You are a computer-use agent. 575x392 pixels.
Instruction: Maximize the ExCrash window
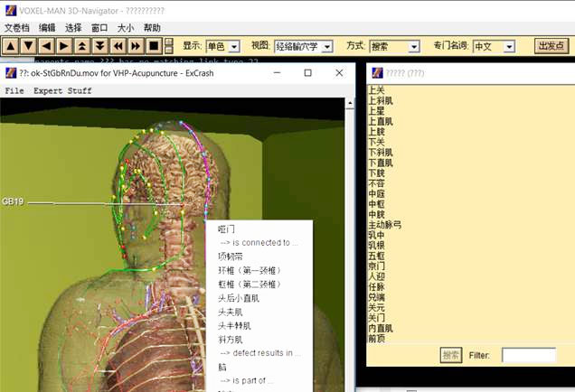click(308, 73)
